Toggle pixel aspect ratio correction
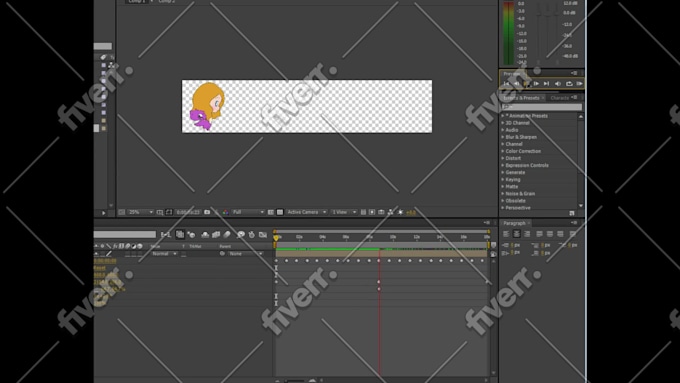 coord(363,212)
